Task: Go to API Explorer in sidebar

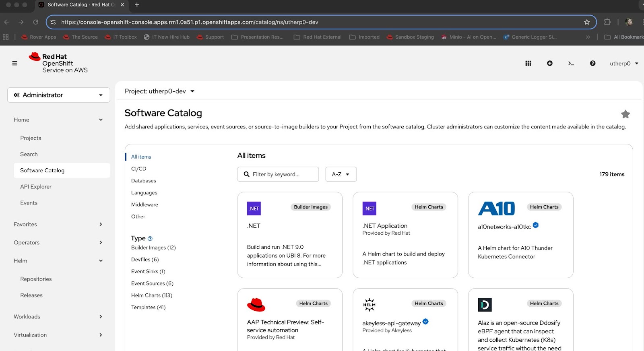Action: [36, 187]
